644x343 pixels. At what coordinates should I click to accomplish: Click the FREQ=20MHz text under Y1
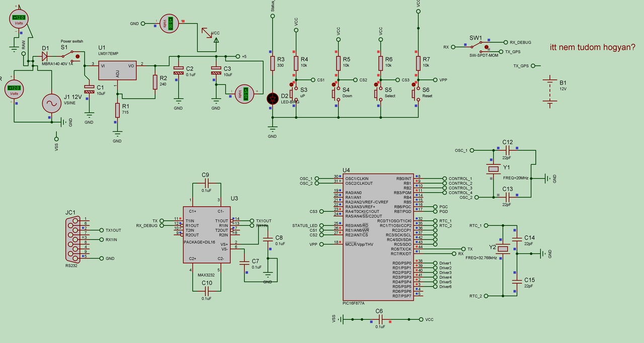pos(516,179)
